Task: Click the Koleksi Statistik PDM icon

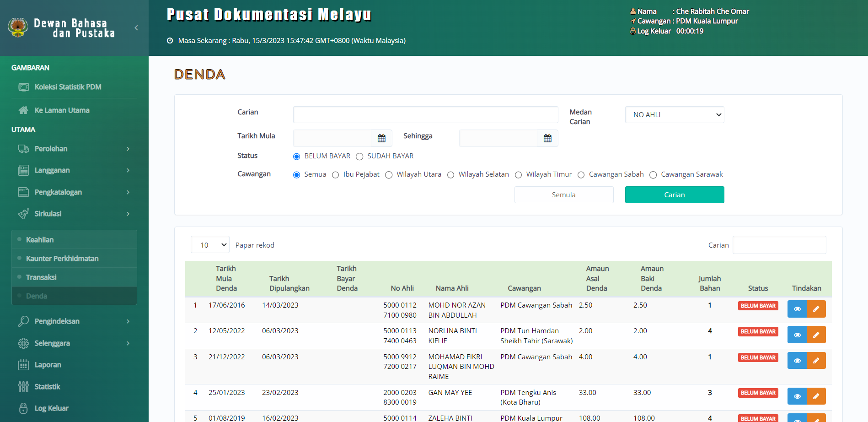Action: [x=24, y=87]
